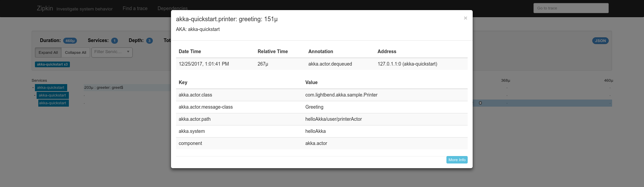Click the Zipkin brand link

click(x=45, y=8)
